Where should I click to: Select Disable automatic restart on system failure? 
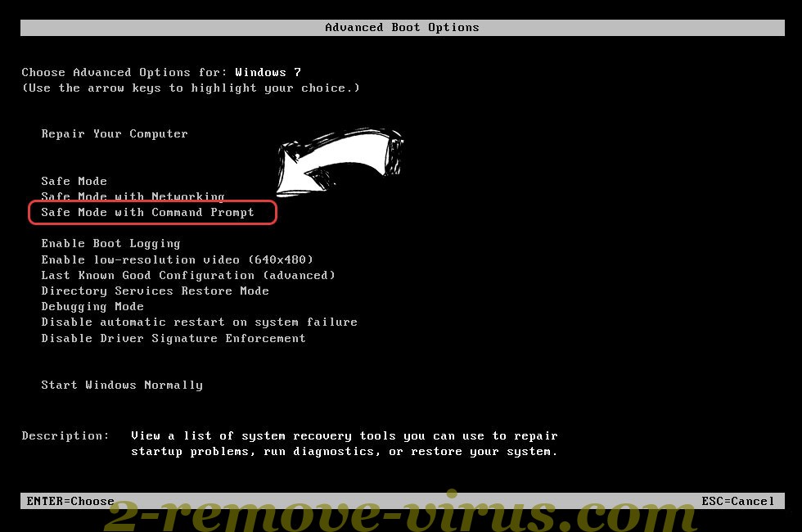[x=200, y=322]
